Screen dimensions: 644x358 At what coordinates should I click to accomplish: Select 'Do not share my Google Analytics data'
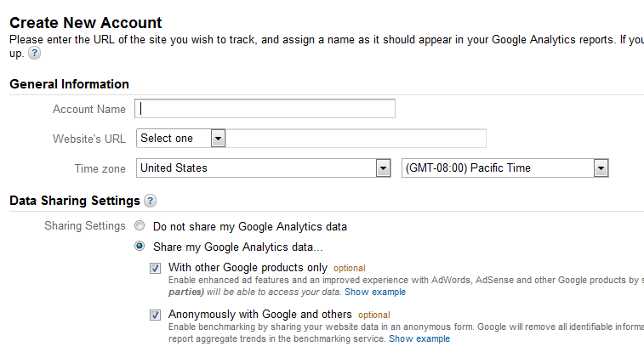pos(140,225)
